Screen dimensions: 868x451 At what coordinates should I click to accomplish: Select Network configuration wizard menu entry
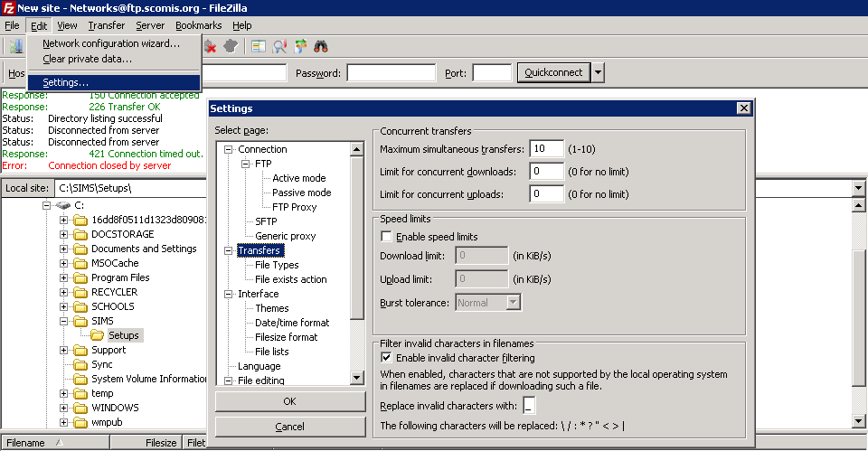pos(110,43)
